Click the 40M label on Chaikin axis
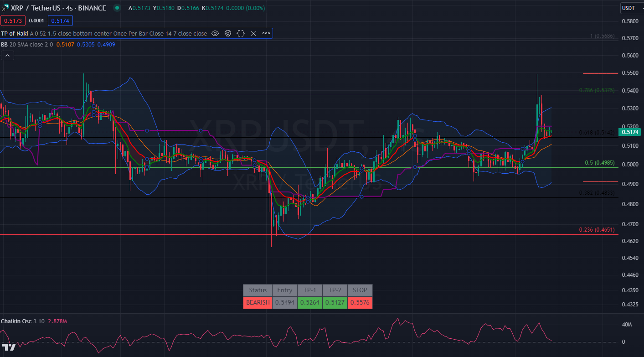Image resolution: width=644 pixels, height=357 pixels. pos(627,325)
